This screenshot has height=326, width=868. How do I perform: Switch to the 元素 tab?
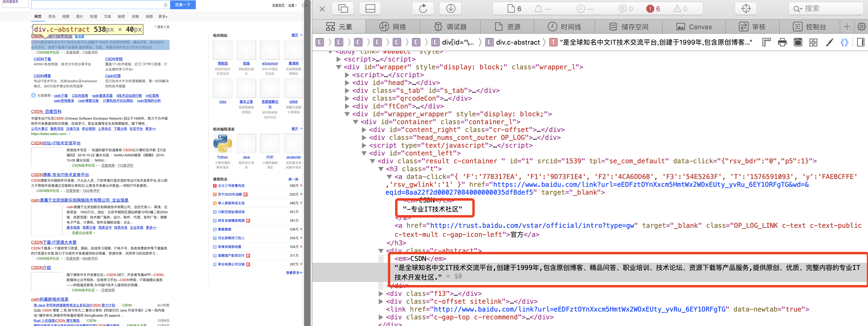click(339, 27)
